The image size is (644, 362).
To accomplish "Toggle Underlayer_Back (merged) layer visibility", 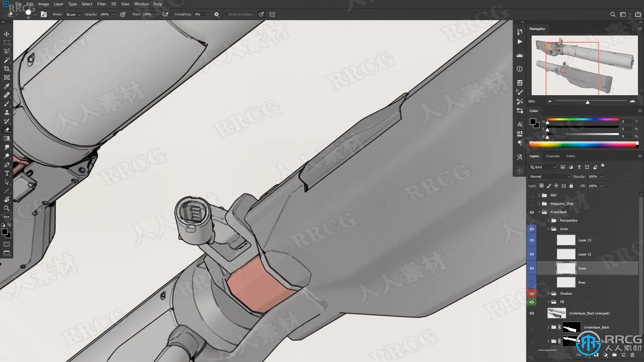I will point(532,313).
